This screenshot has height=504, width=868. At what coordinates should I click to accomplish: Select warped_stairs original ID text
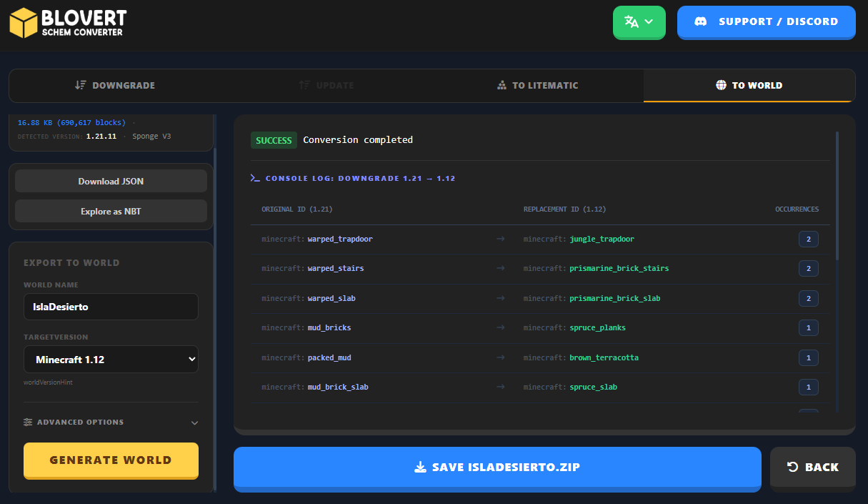tap(336, 268)
